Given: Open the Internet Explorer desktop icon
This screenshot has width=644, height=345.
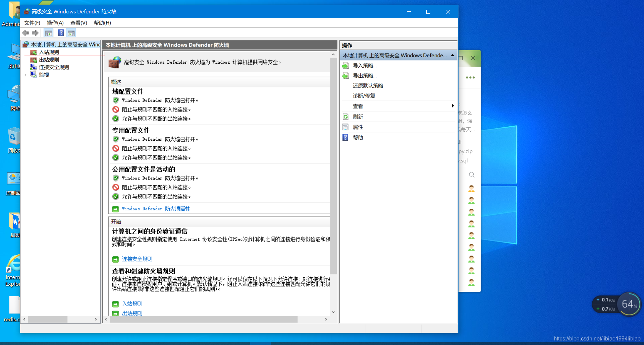Looking at the screenshot, I should tap(13, 270).
